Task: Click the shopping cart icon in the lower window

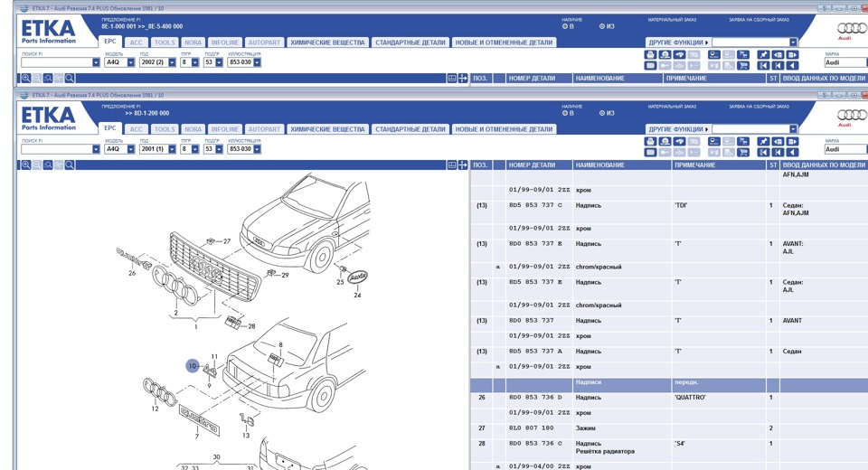Action: coord(743,152)
